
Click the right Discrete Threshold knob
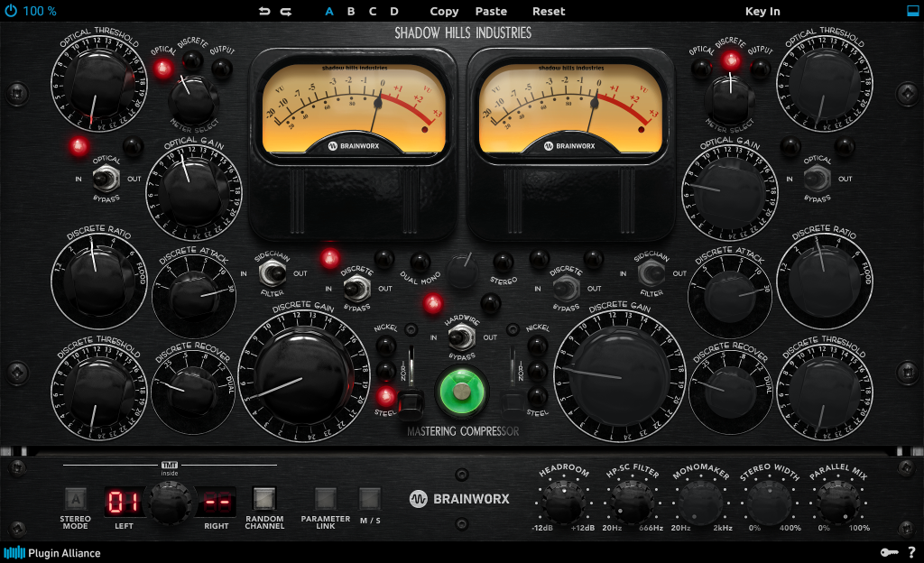825,391
